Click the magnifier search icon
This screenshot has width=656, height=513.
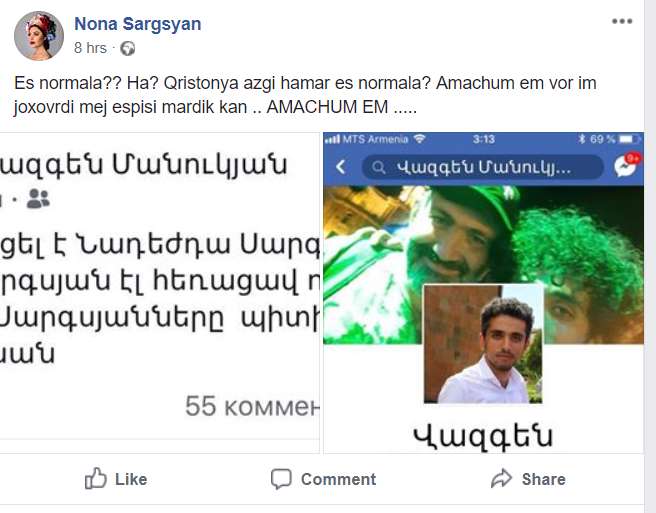[x=378, y=168]
